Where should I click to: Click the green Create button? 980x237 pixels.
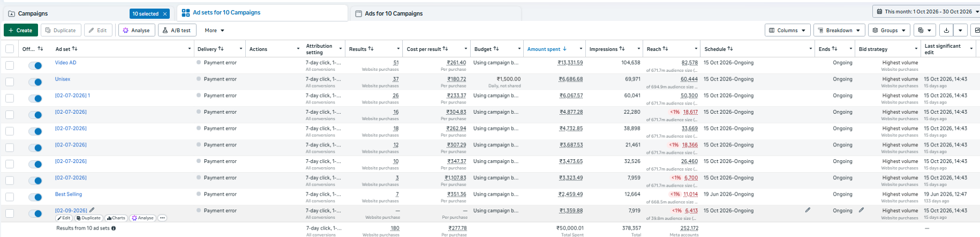point(20,31)
